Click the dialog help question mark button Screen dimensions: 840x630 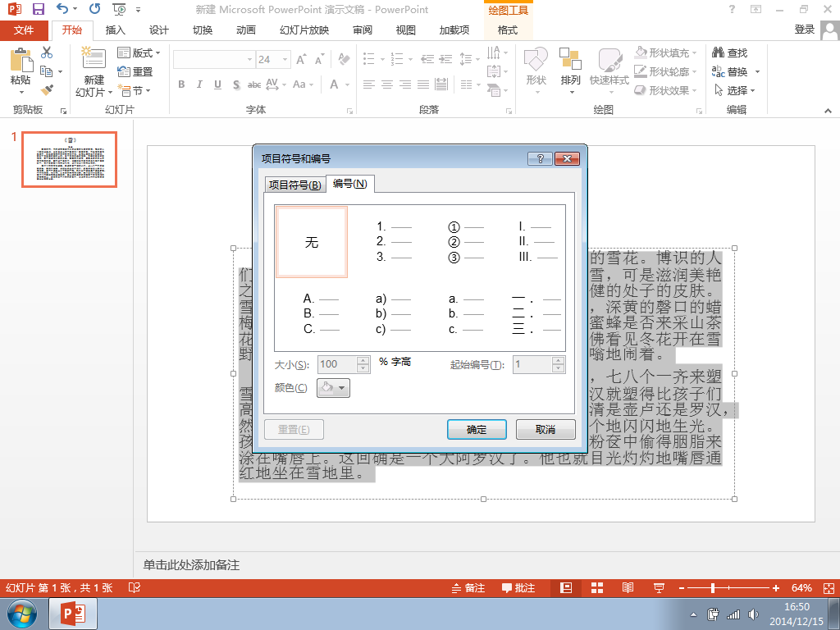540,158
